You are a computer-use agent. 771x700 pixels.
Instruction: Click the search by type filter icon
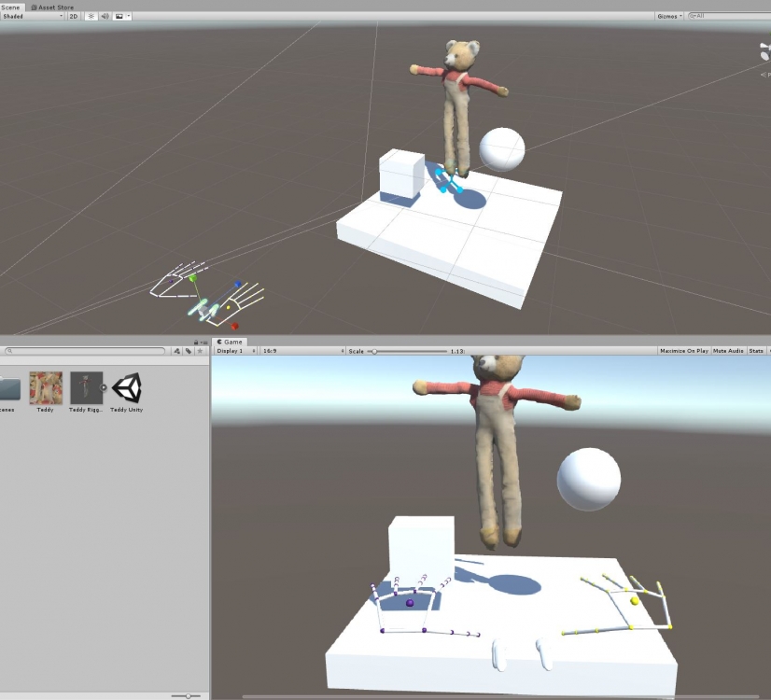click(177, 351)
